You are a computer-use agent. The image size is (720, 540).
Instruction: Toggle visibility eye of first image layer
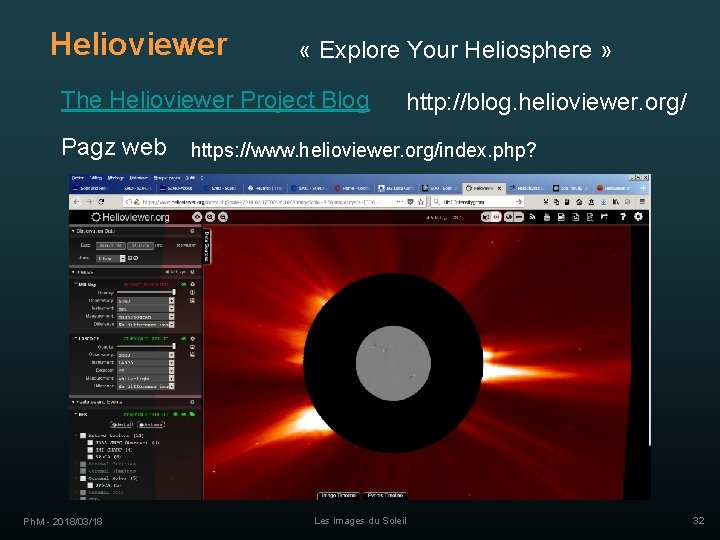(x=184, y=285)
